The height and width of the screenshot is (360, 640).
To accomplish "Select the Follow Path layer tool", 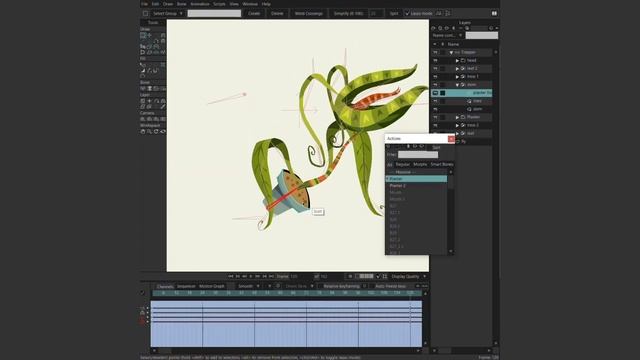I will [x=156, y=101].
